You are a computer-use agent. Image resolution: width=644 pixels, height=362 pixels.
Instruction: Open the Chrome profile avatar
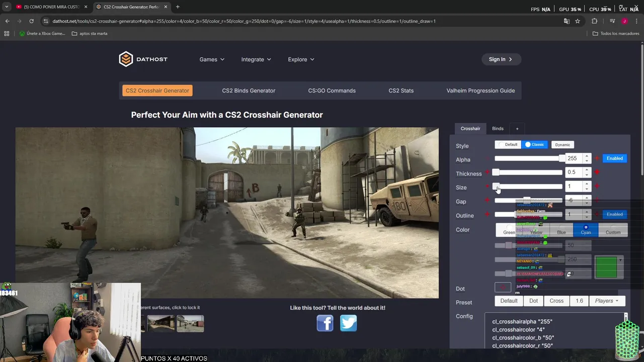624,21
